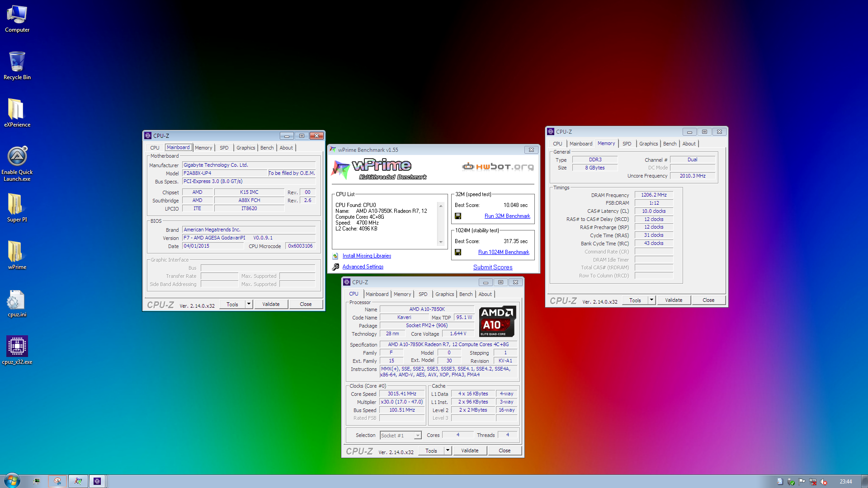Click Validate in Memory CPU-Z window
The width and height of the screenshot is (868, 488).
point(674,300)
